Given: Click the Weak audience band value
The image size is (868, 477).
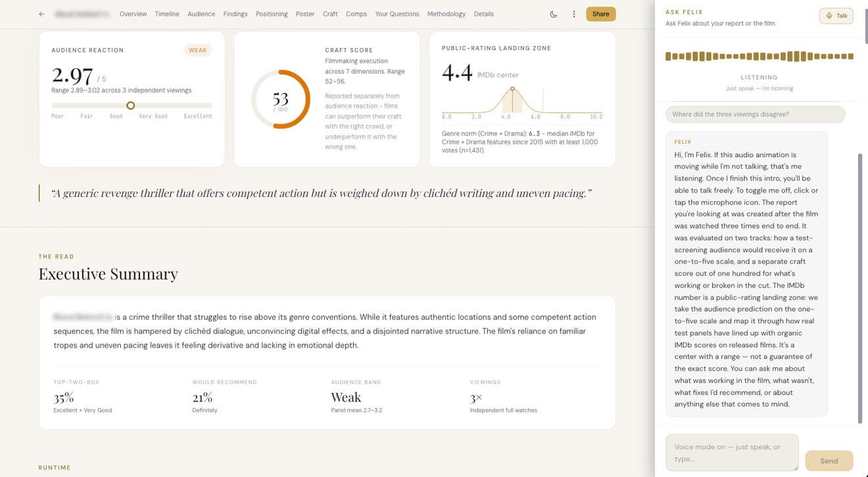Looking at the screenshot, I should point(346,397).
